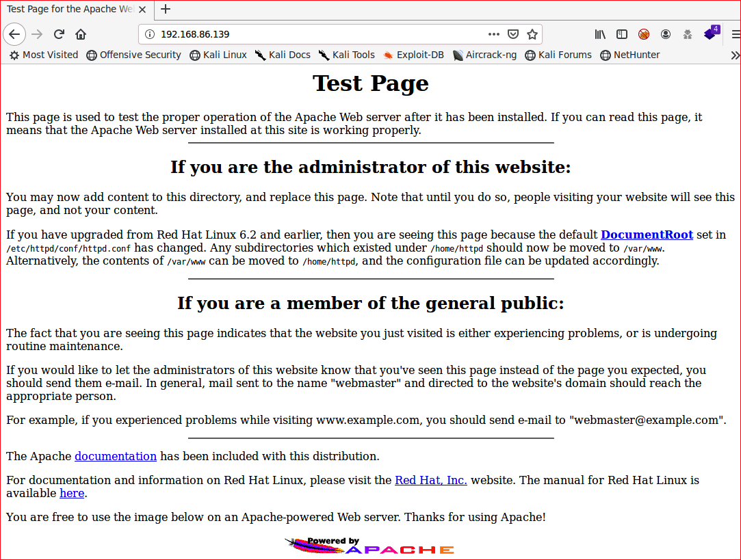
Task: Click the Powered by Apache logo
Action: pos(369,546)
